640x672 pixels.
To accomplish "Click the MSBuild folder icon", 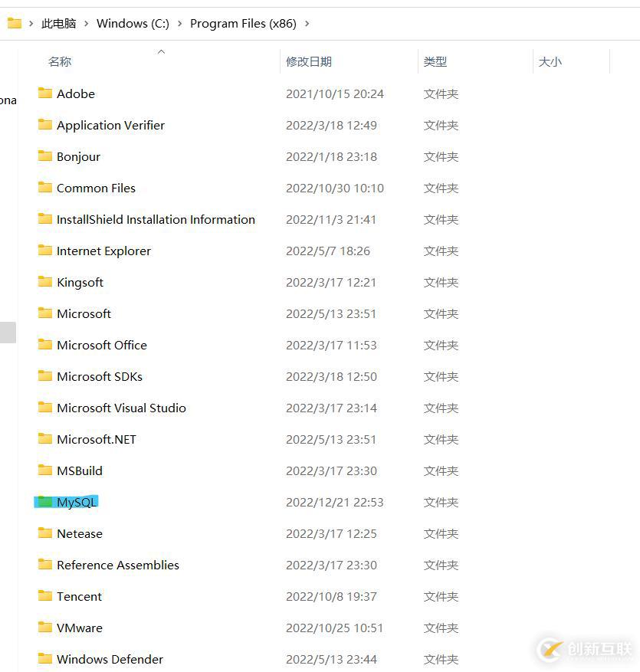I will pyautogui.click(x=45, y=470).
